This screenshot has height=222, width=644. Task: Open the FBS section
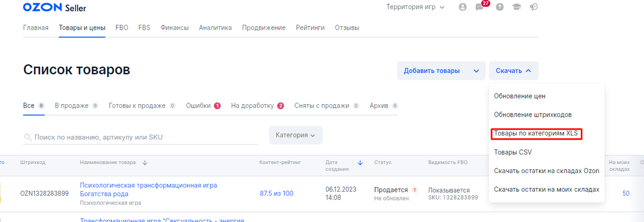pos(144,27)
